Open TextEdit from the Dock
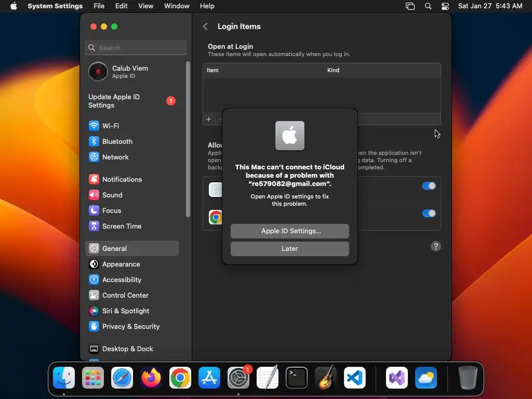Image resolution: width=532 pixels, height=399 pixels. 268,378
